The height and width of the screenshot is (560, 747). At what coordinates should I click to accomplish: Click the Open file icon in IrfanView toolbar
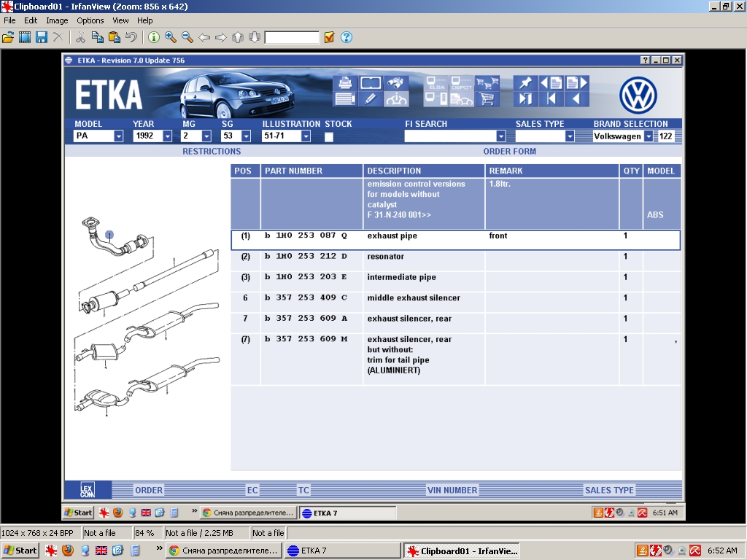(9, 37)
